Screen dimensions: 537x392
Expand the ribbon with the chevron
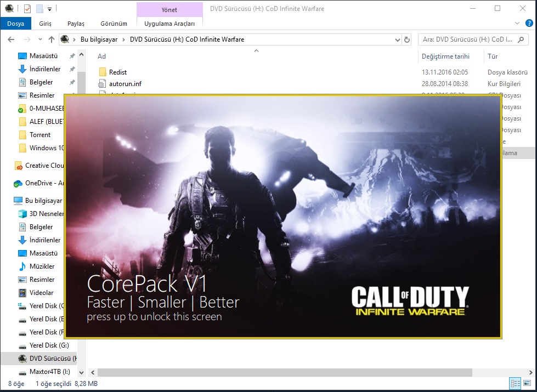click(517, 23)
